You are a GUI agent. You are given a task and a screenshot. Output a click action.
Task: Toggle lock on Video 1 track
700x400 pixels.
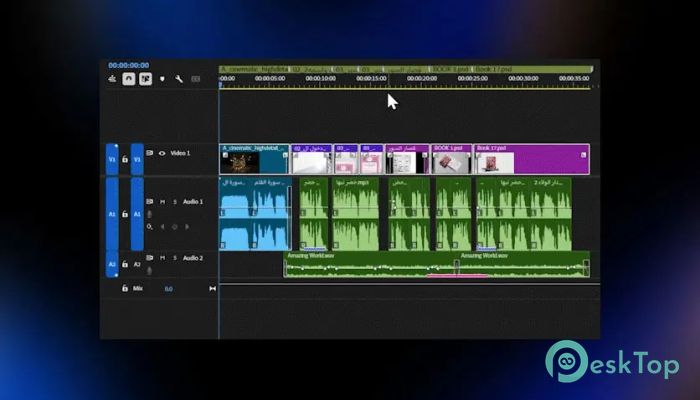click(125, 159)
